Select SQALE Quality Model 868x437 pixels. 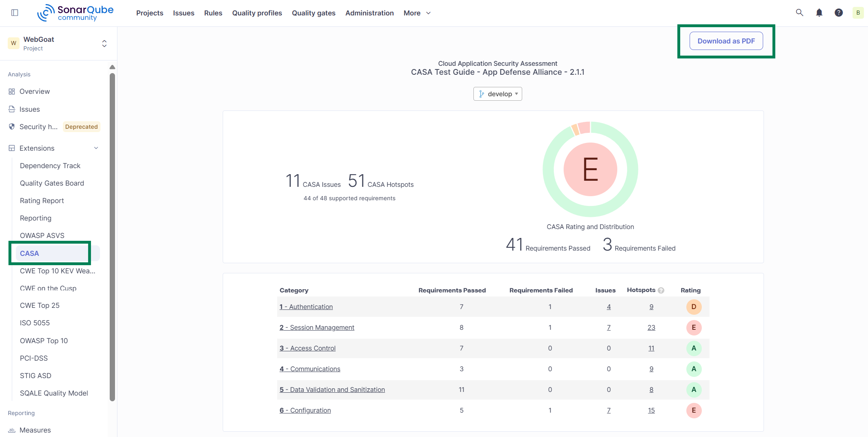[x=54, y=393]
